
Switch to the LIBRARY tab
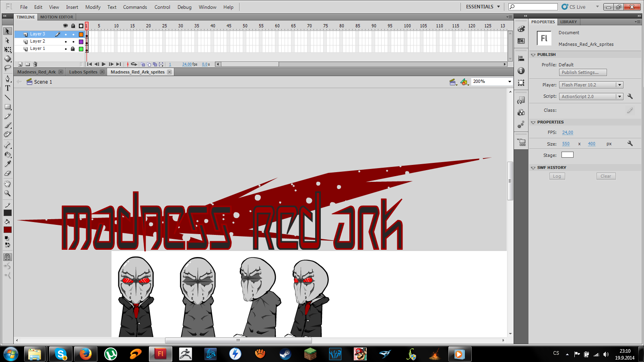click(568, 22)
